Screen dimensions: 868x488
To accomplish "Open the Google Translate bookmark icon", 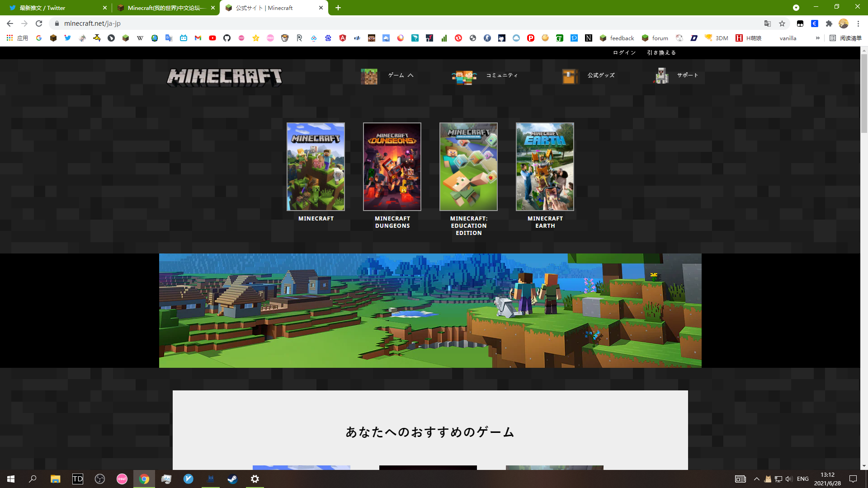I will pyautogui.click(x=169, y=38).
